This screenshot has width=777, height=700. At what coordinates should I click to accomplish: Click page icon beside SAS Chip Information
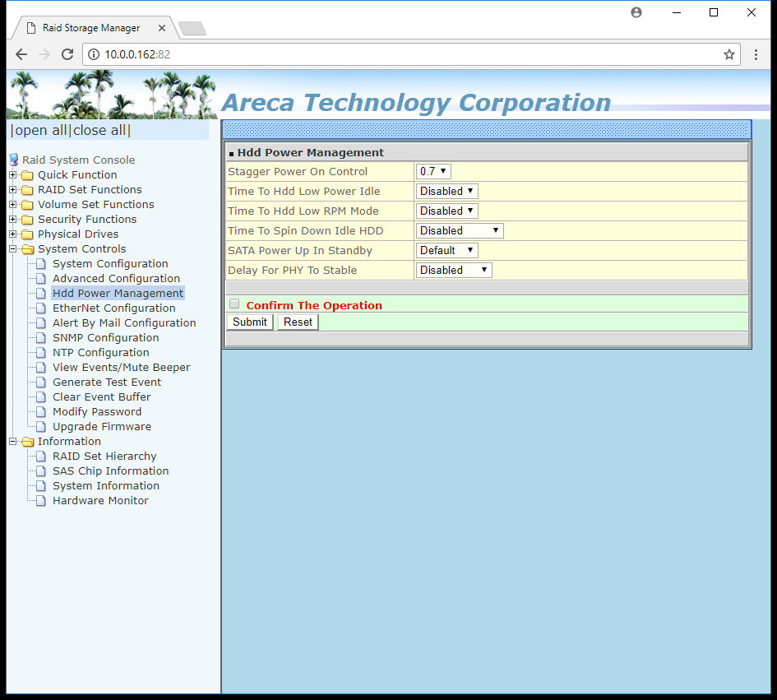tap(41, 471)
